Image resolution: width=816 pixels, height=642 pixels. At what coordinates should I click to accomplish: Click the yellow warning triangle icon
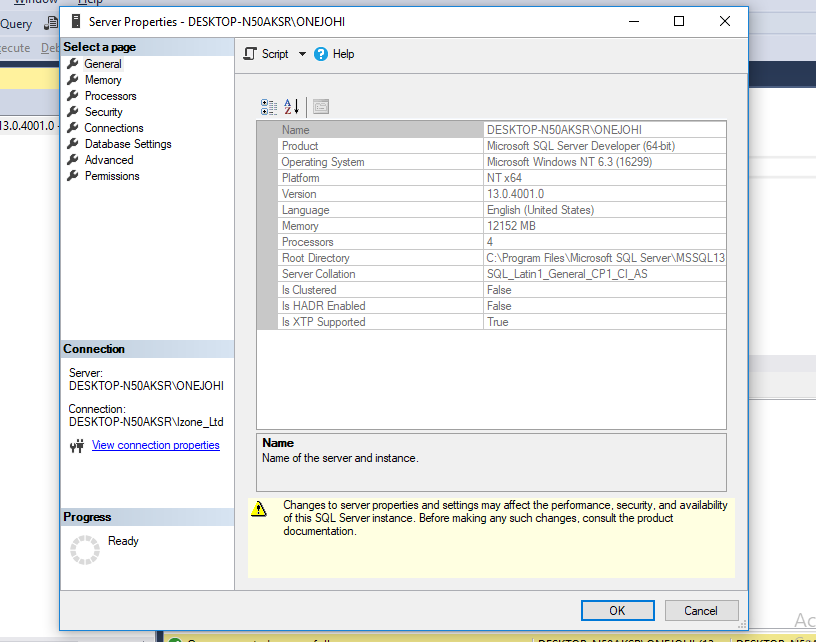(x=259, y=509)
